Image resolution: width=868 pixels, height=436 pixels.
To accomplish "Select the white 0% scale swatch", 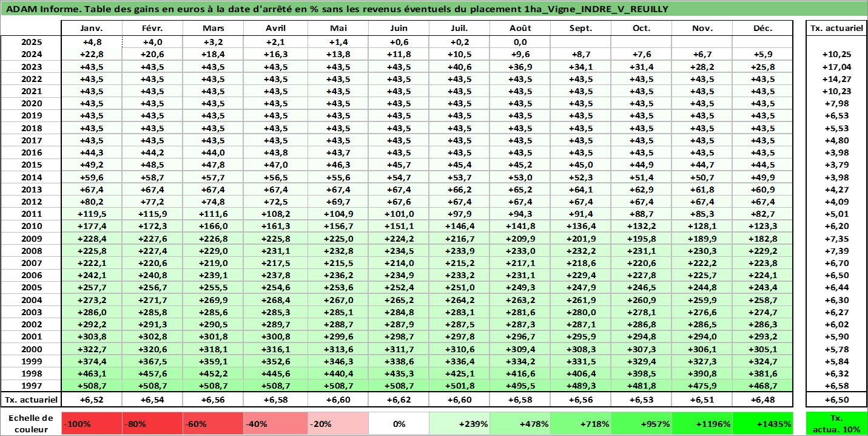I will [x=399, y=424].
